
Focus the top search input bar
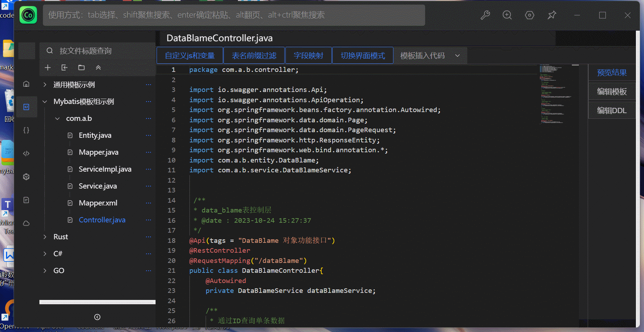click(x=234, y=15)
